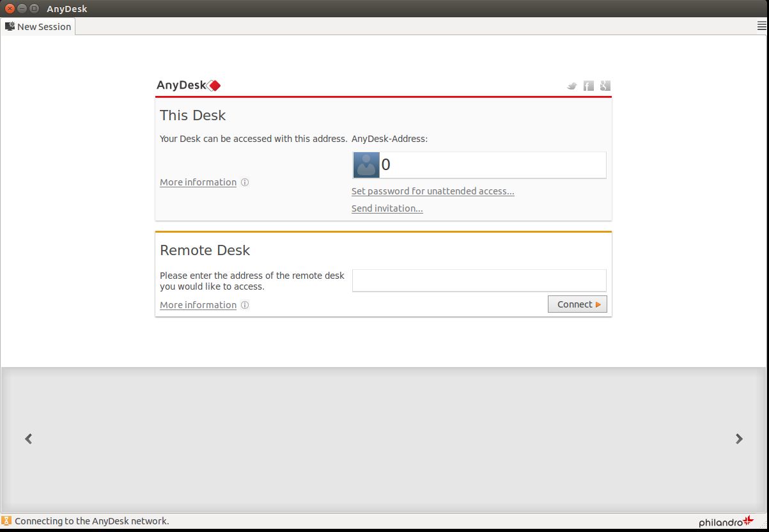Click the info icon under Remote Desk
This screenshot has height=532, width=769.
245,305
